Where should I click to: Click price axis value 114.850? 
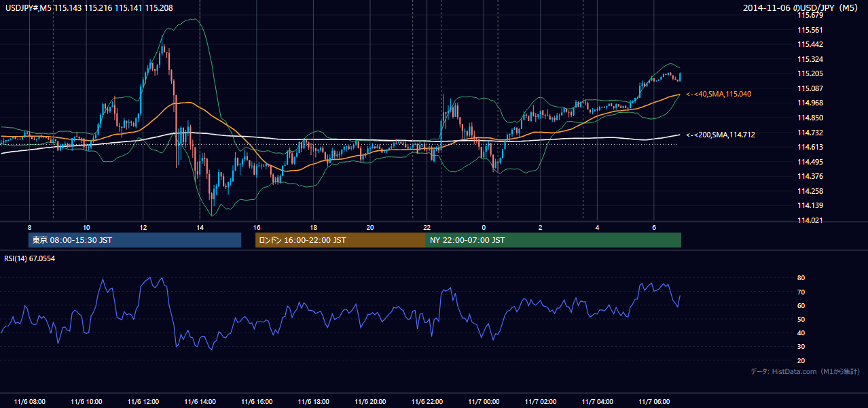[x=810, y=118]
